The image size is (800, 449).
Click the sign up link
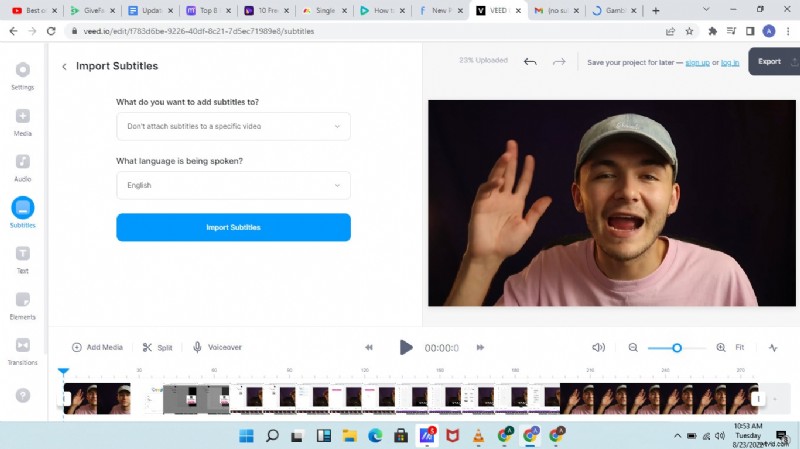click(x=697, y=62)
